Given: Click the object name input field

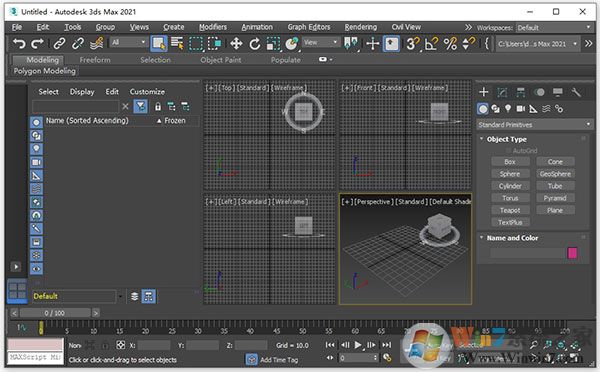Looking at the screenshot, I should [x=527, y=253].
